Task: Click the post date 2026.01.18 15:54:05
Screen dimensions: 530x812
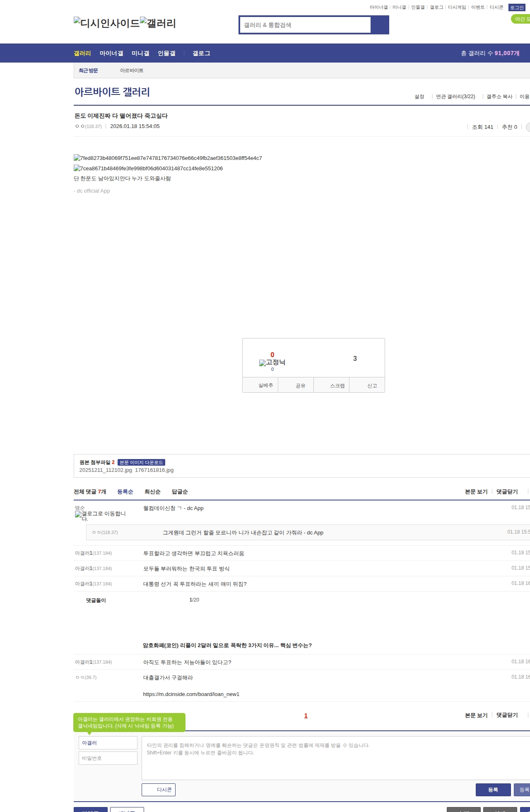Action: [135, 126]
